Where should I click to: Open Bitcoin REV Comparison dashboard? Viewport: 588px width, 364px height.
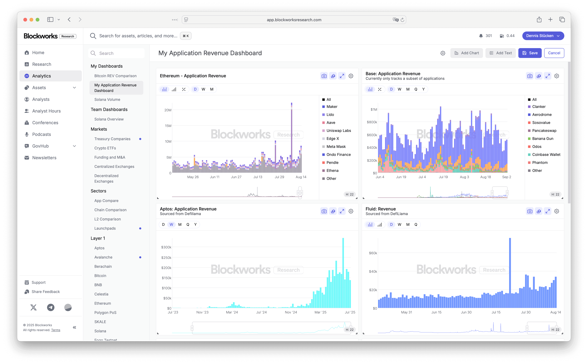(115, 76)
